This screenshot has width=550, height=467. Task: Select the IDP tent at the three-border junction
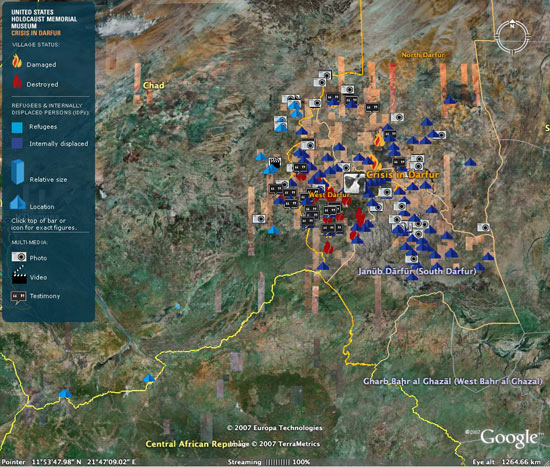click(x=323, y=266)
